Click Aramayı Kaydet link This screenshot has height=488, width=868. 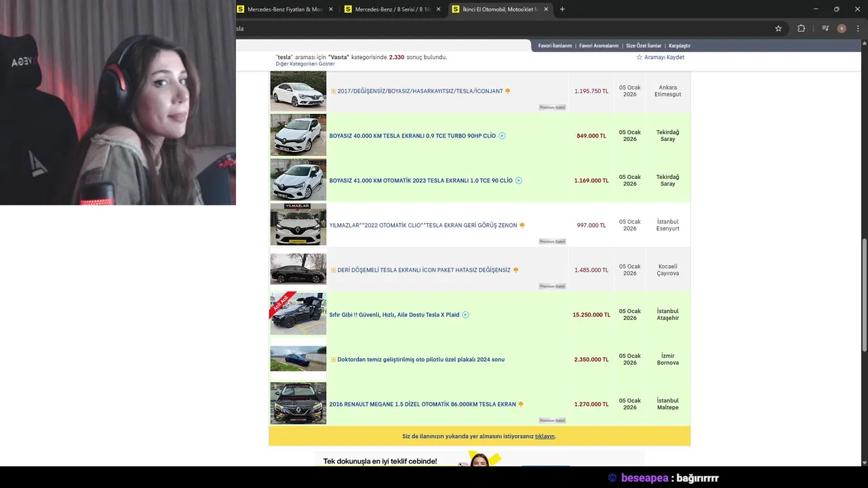pyautogui.click(x=664, y=58)
